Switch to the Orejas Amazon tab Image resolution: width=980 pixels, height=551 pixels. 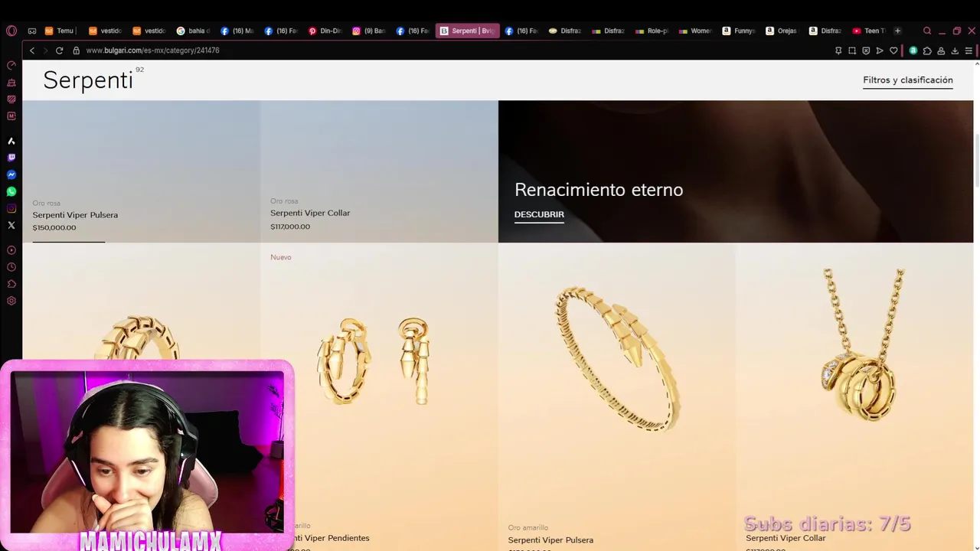pyautogui.click(x=782, y=31)
